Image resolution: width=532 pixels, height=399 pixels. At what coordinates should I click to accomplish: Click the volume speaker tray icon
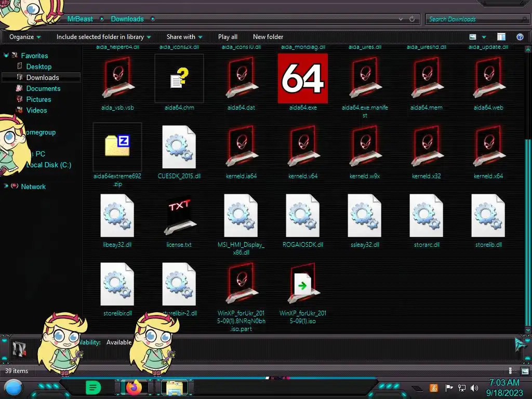[x=474, y=388]
